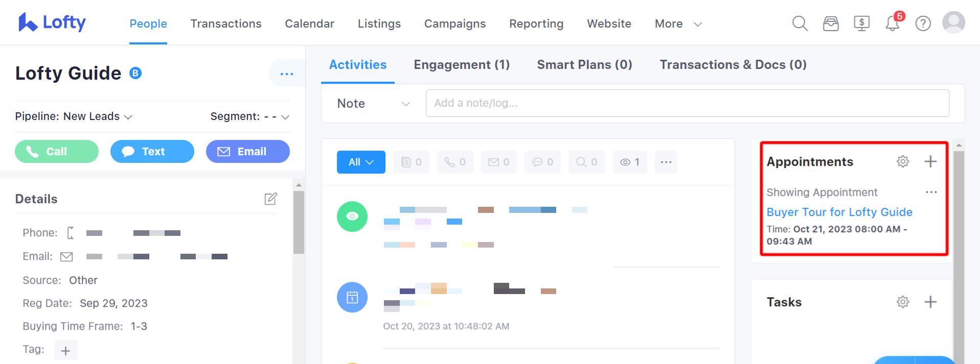
Task: Add a new task with plus icon
Action: pos(930,302)
